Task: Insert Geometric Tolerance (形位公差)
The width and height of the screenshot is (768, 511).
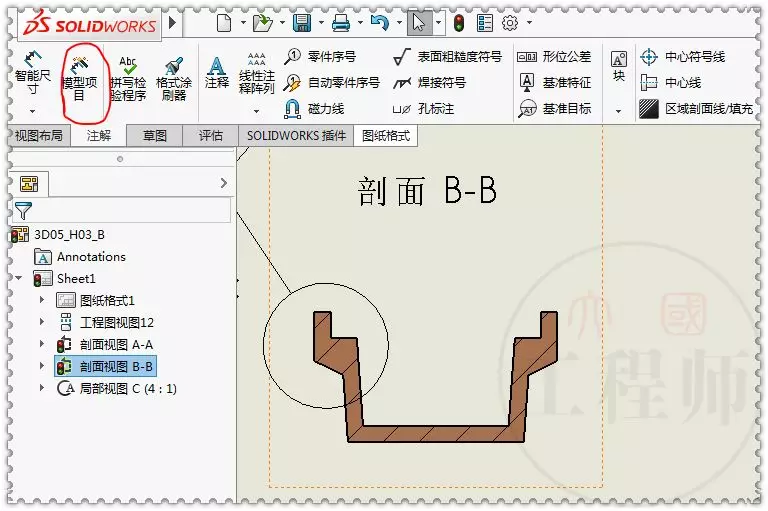Action: tap(554, 56)
